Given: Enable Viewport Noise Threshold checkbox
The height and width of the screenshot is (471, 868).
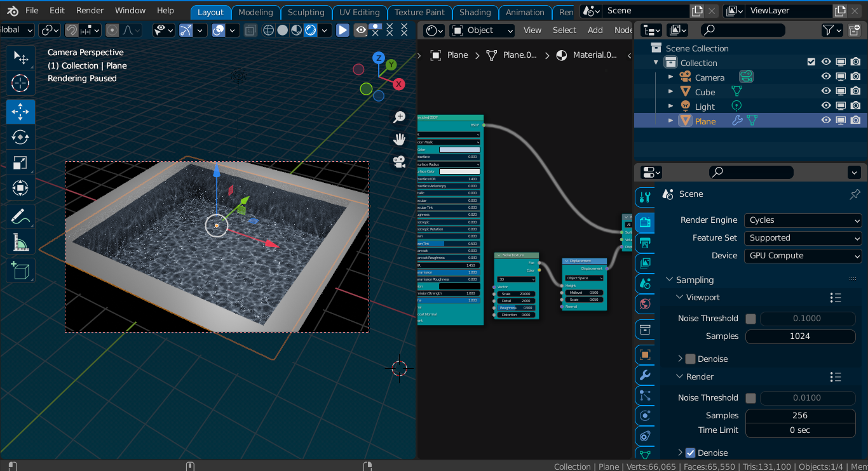Looking at the screenshot, I should [x=750, y=319].
